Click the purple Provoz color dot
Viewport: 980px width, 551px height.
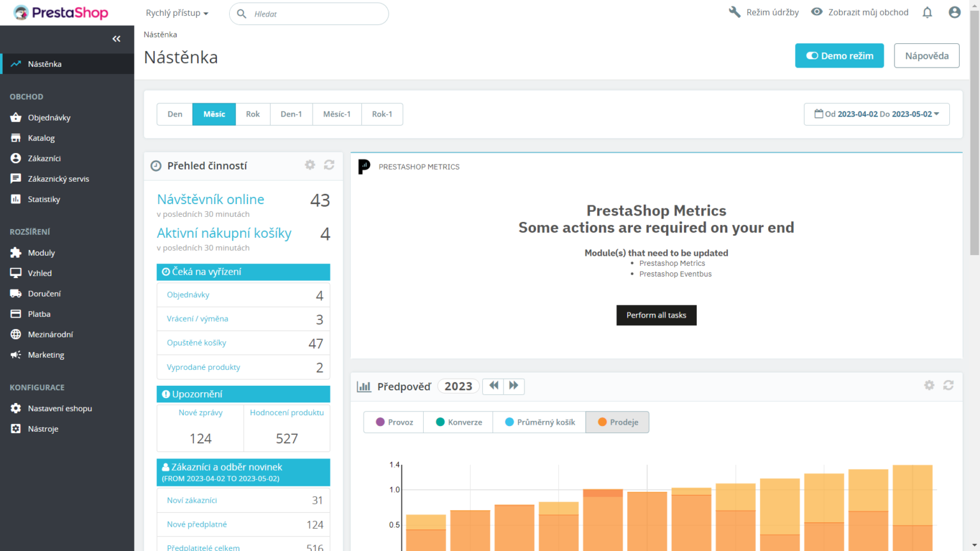tap(380, 422)
